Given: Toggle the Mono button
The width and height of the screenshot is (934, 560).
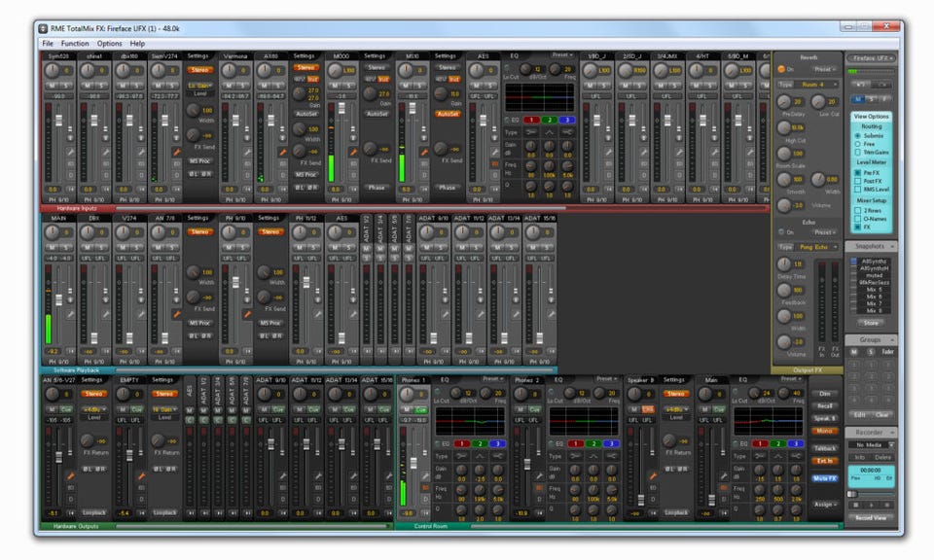Looking at the screenshot, I should point(825,431).
